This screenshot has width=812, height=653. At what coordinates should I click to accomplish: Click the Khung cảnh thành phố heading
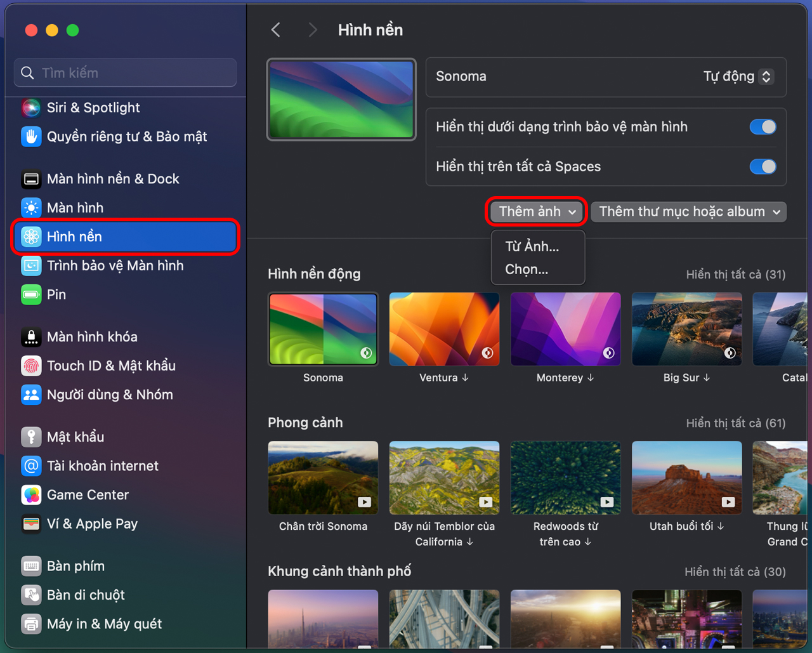coord(339,571)
